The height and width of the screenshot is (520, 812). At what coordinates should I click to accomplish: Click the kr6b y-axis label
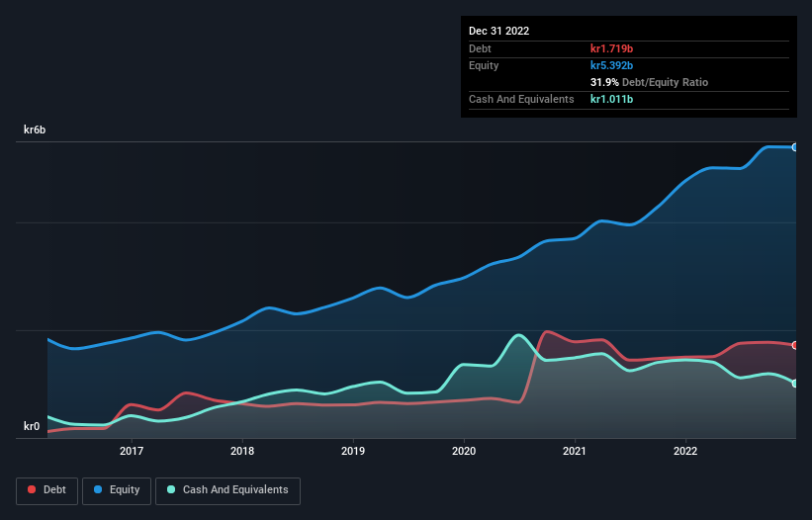click(35, 130)
